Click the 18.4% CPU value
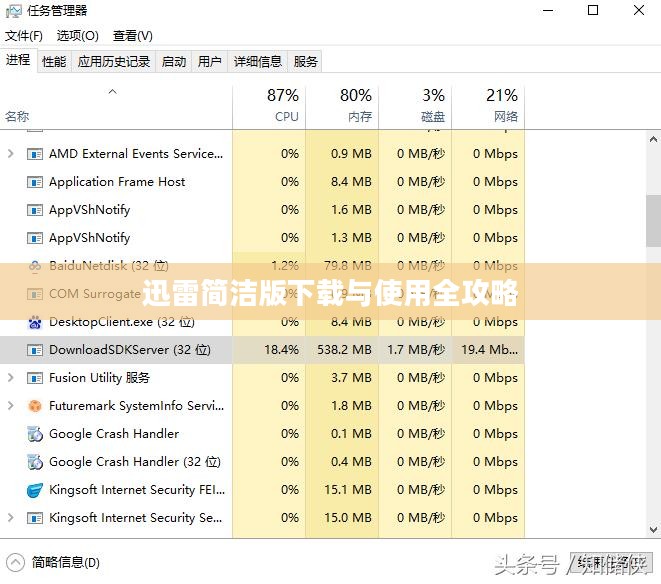 (x=281, y=350)
